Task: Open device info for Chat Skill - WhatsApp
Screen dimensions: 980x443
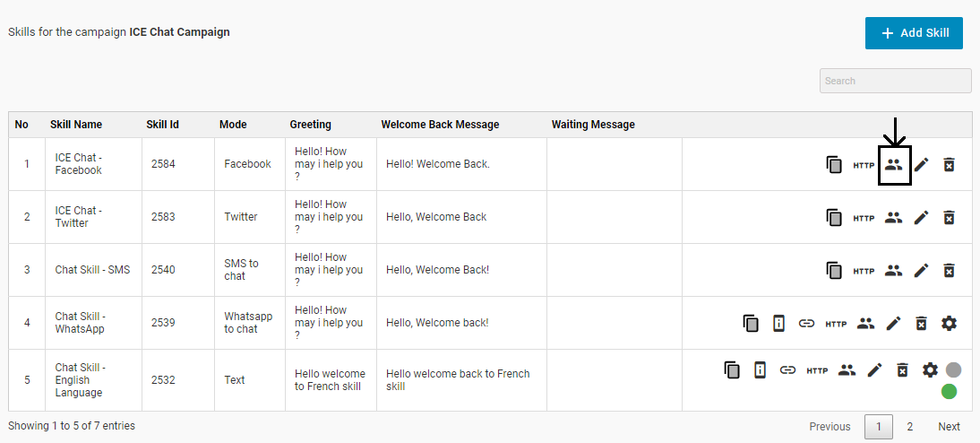Action: coord(778,323)
